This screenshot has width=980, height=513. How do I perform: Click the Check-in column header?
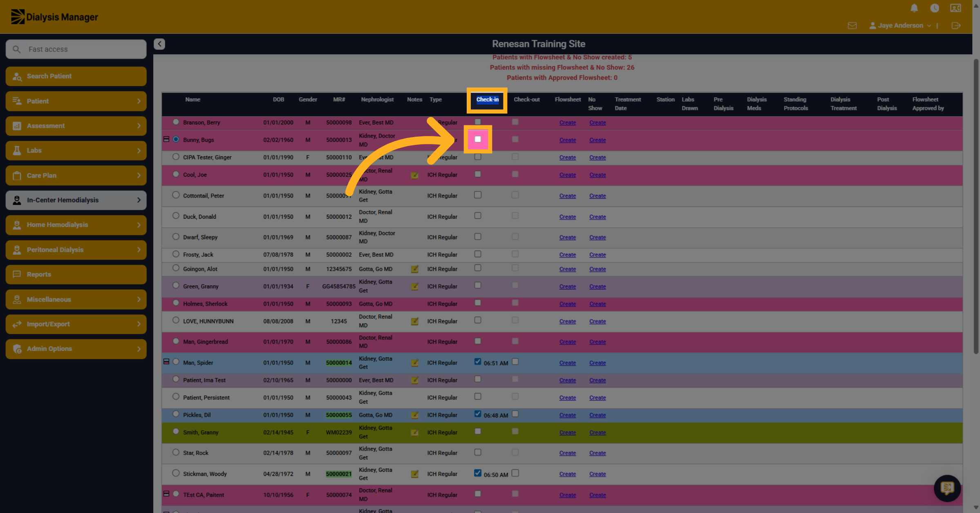[x=487, y=100]
